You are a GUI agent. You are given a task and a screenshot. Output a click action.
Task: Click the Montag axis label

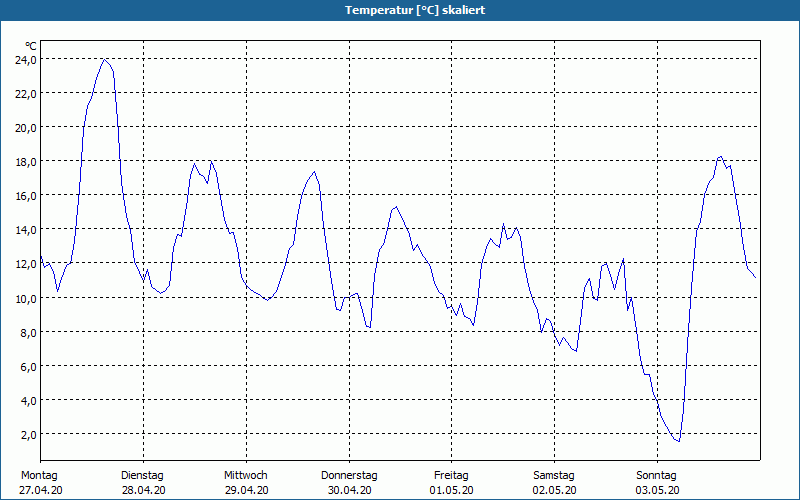pyautogui.click(x=39, y=476)
